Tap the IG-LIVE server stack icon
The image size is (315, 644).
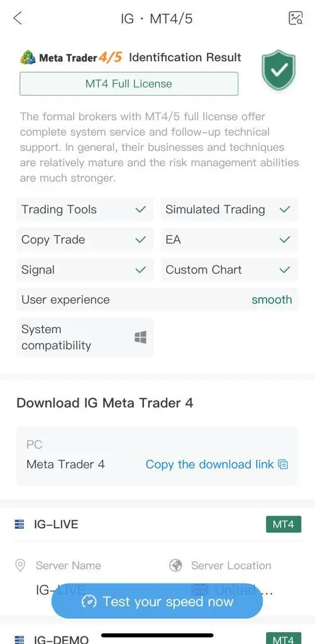[x=19, y=525]
